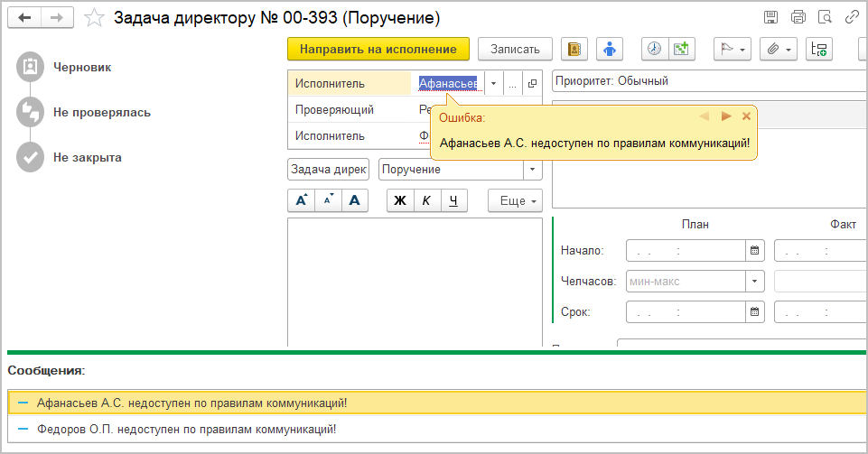The image size is (868, 454).
Task: Close the error tooltip popup
Action: tap(746, 116)
